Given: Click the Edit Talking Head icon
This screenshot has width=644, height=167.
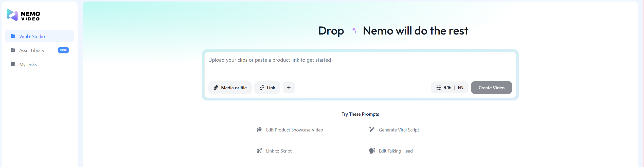Looking at the screenshot, I should (x=372, y=151).
